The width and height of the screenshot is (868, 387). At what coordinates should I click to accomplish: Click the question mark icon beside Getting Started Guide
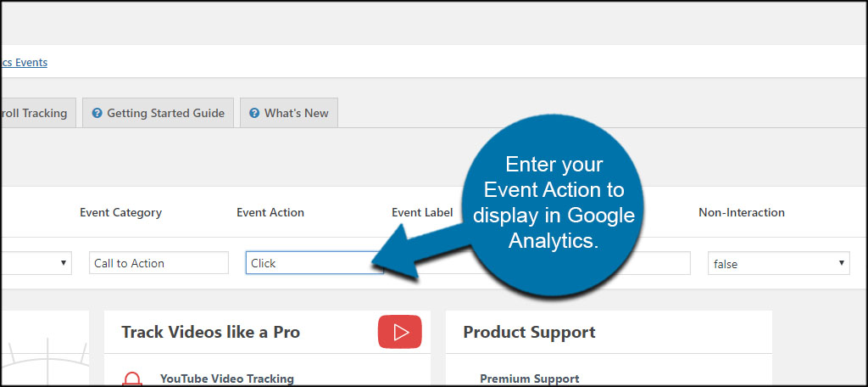point(97,113)
